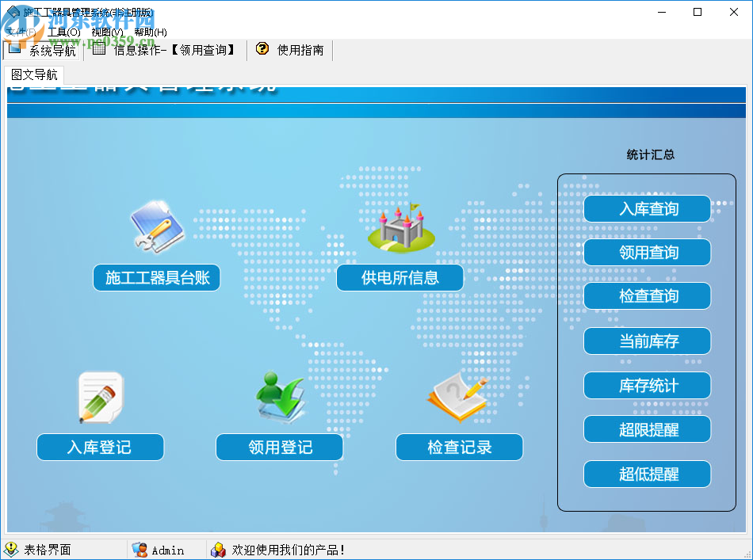Click the open book inspection icon

coord(458,398)
